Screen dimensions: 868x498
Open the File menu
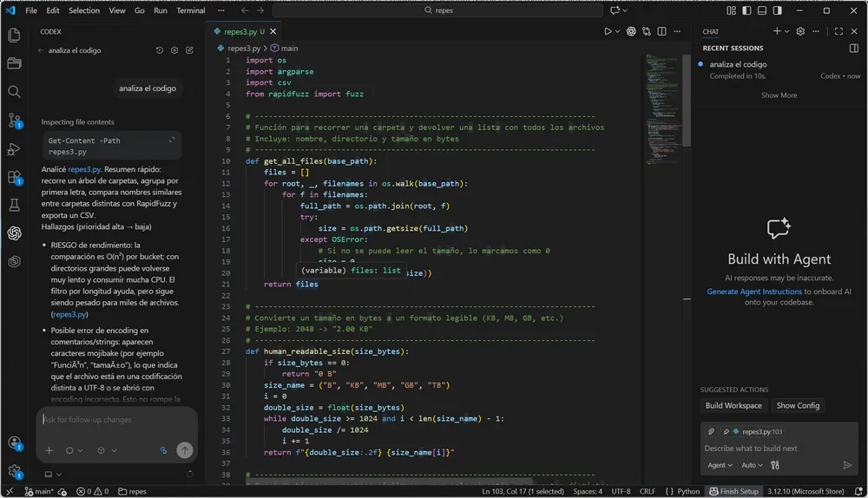(x=31, y=10)
